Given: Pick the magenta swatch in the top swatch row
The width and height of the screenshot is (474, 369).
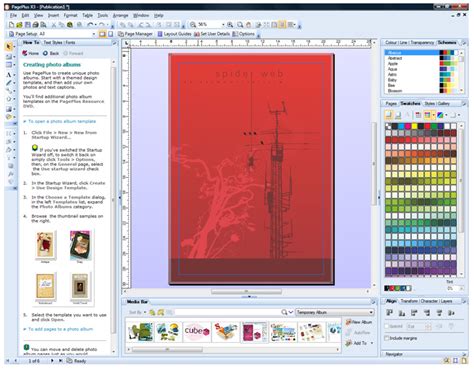Looking at the screenshot, I should [x=408, y=126].
